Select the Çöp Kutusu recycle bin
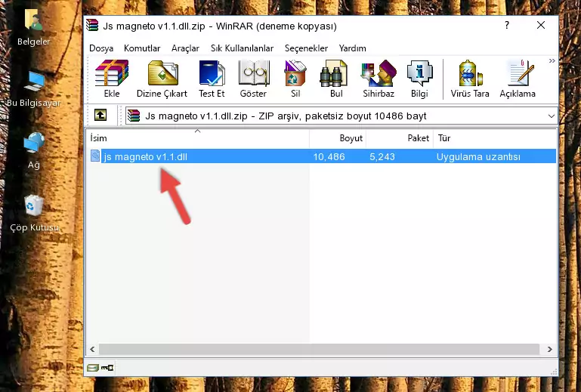Image resolution: width=581 pixels, height=392 pixels. pyautogui.click(x=34, y=214)
